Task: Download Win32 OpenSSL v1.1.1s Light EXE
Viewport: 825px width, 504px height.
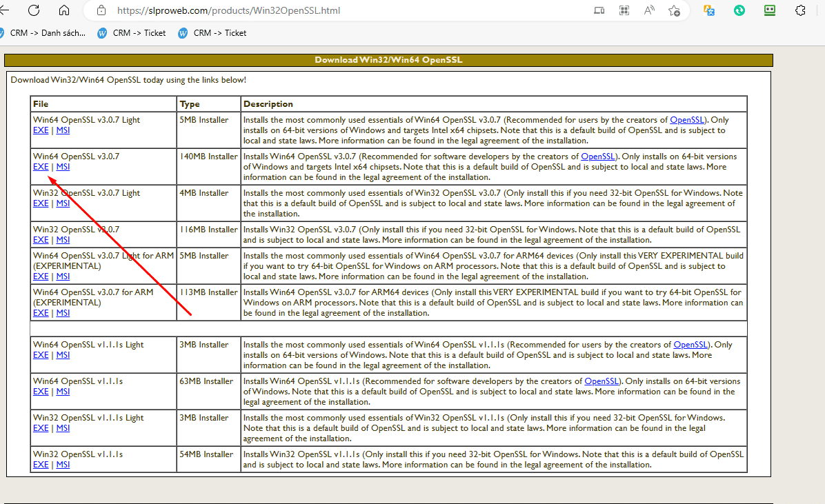Action: pyautogui.click(x=41, y=428)
